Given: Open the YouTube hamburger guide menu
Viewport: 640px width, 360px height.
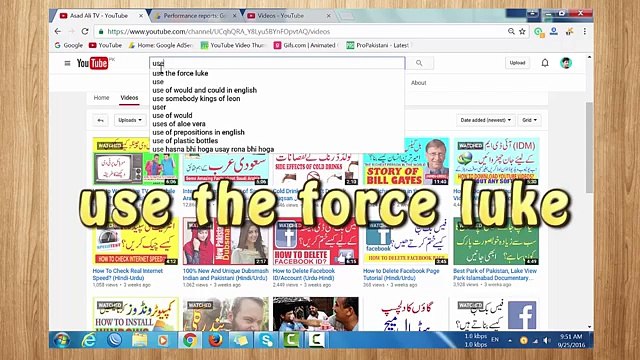Looking at the screenshot, I should [67, 63].
